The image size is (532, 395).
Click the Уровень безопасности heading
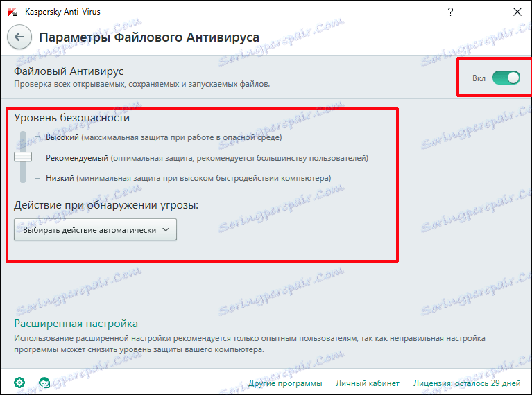pos(71,118)
